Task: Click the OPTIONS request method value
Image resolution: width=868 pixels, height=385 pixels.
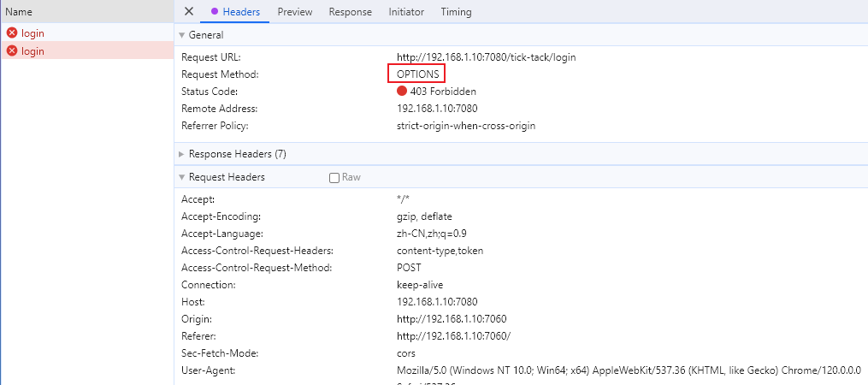Action: pos(417,74)
